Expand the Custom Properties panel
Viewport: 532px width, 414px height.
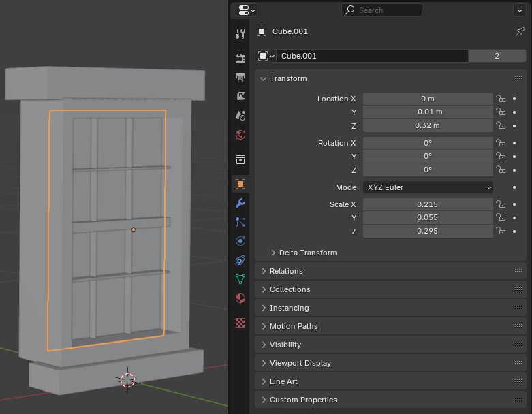click(x=264, y=400)
